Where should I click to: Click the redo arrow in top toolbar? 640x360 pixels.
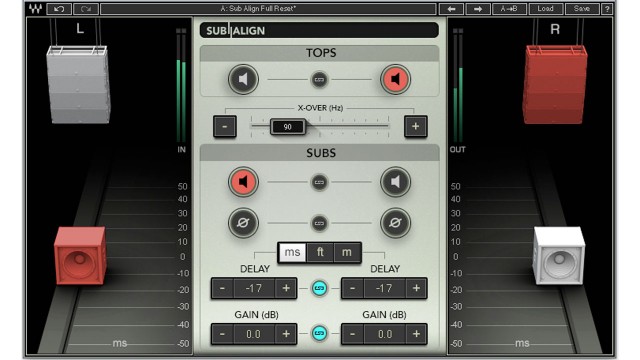tap(86, 9)
